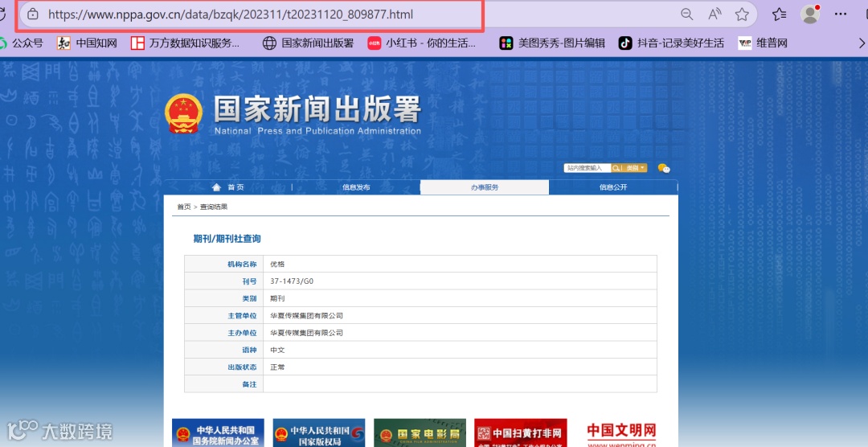Expand the bookmarks bar overflow chevron
The width and height of the screenshot is (868, 447).
click(x=862, y=43)
